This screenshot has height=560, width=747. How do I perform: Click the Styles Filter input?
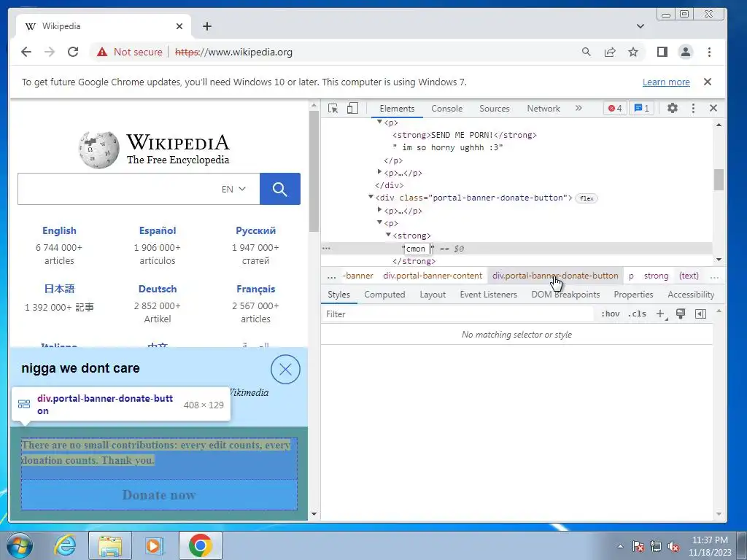457,314
